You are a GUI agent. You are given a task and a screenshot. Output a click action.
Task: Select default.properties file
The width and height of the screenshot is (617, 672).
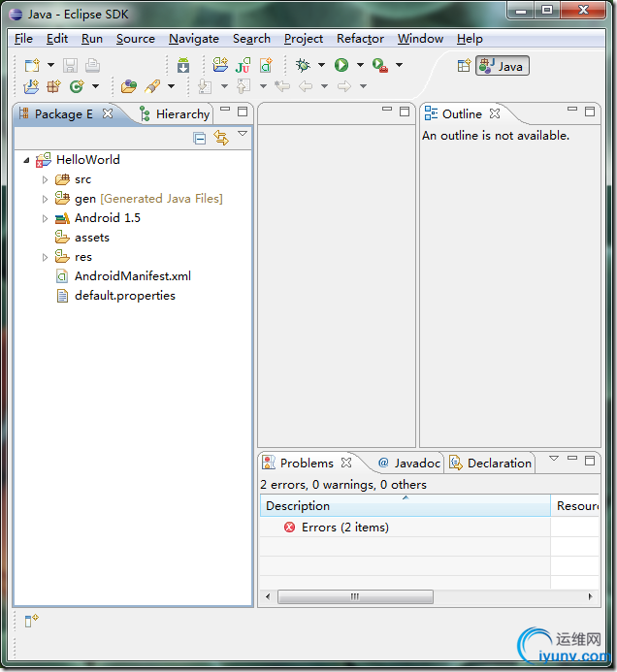coord(115,296)
